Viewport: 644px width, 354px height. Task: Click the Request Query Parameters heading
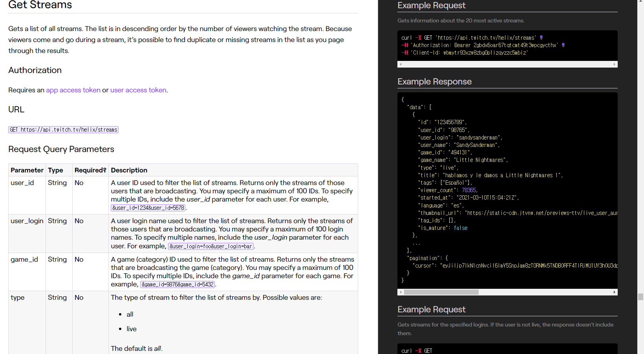click(x=61, y=149)
